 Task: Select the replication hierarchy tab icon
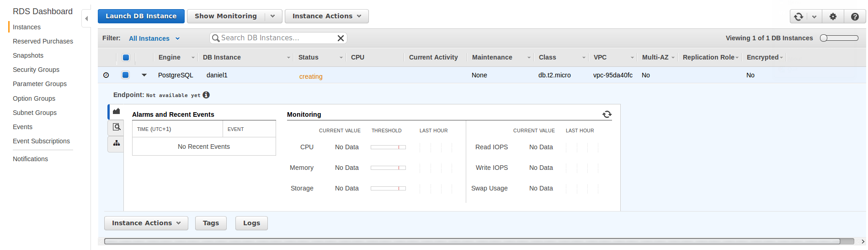pos(116,143)
